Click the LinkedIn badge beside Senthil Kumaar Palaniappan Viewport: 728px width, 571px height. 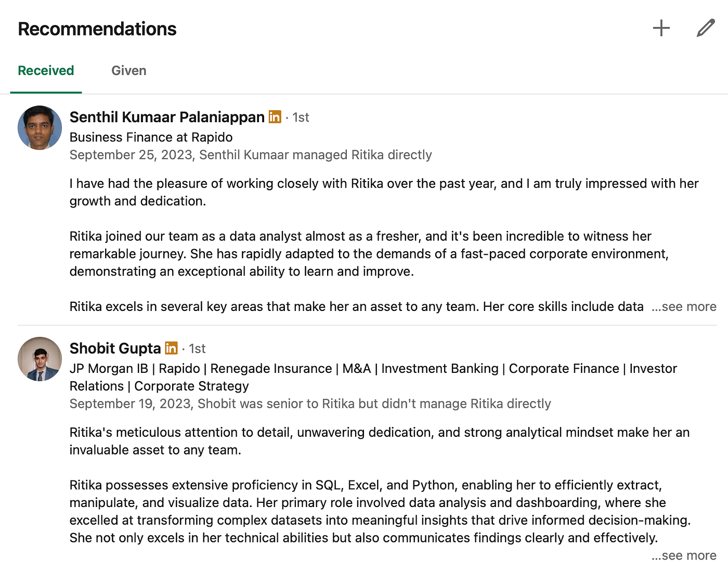[x=275, y=117]
